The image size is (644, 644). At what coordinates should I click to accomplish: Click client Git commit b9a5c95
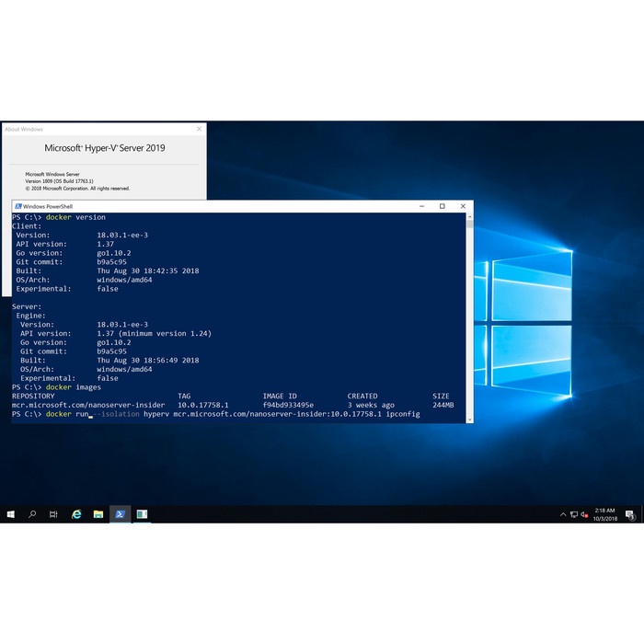tap(111, 262)
